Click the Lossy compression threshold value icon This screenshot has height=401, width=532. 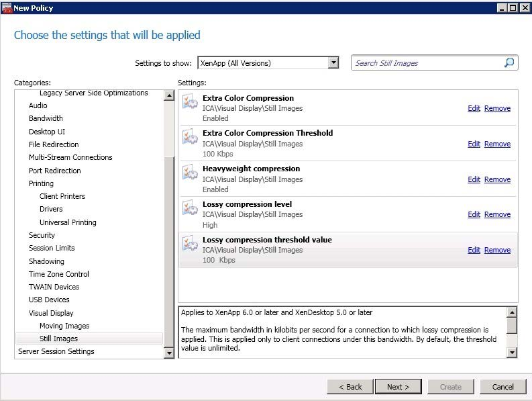point(190,243)
